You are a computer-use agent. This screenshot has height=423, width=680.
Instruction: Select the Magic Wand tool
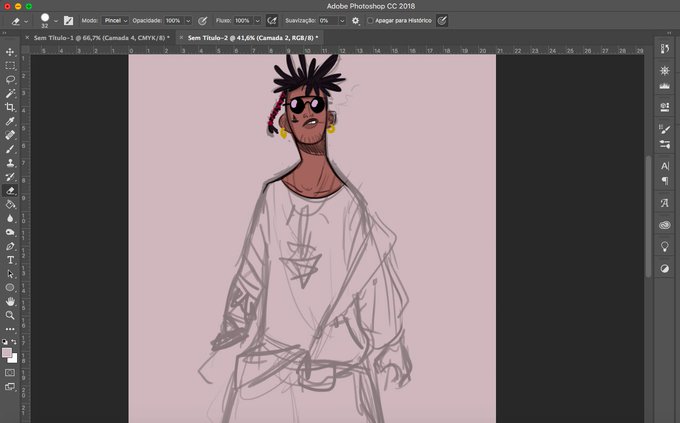click(x=10, y=93)
